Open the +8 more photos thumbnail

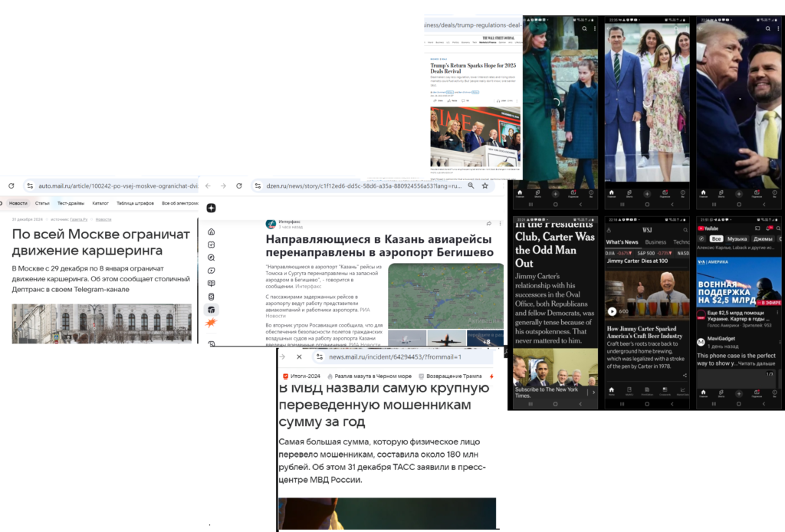coord(485,338)
